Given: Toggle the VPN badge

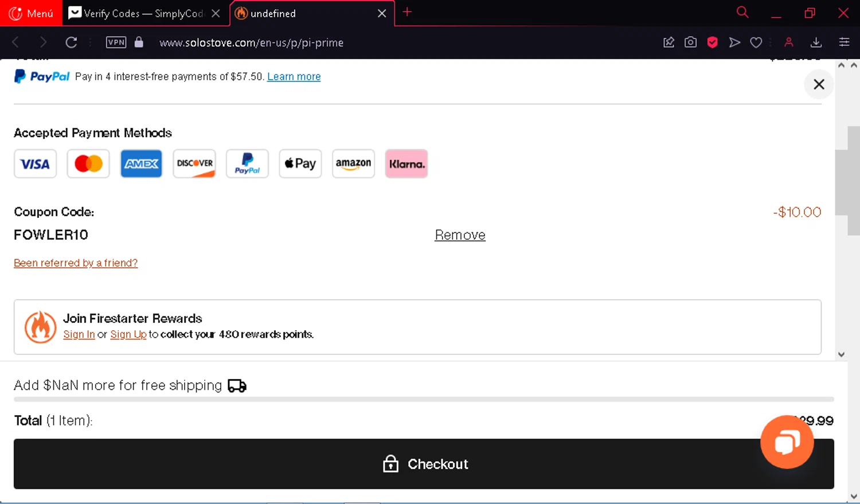Looking at the screenshot, I should [116, 42].
